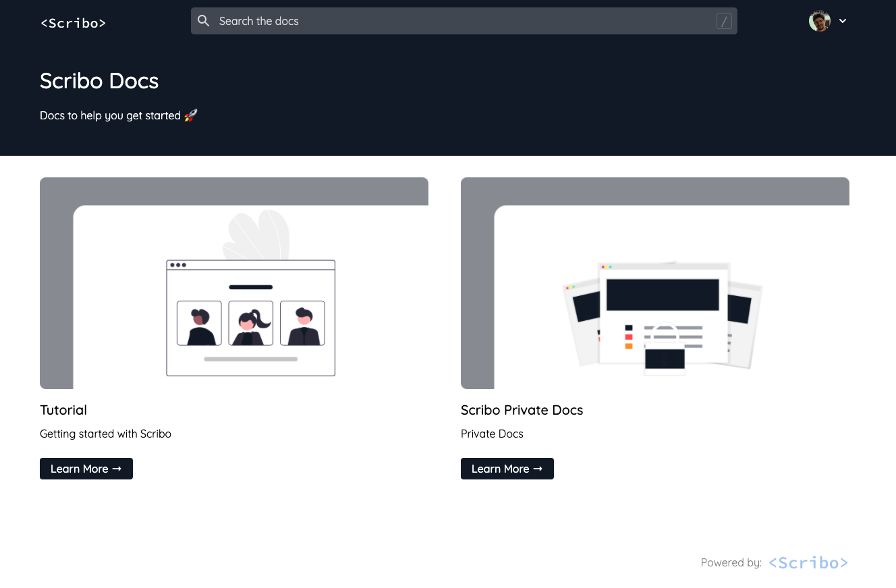Click the Scribo logo next to Powered by
Screen dimensions: 896x588
click(808, 562)
